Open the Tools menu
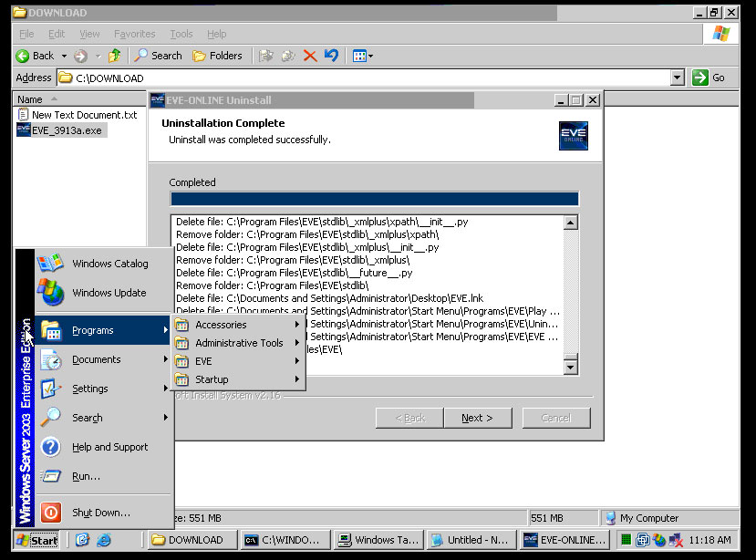Screen dimensions: 756x560 point(181,34)
